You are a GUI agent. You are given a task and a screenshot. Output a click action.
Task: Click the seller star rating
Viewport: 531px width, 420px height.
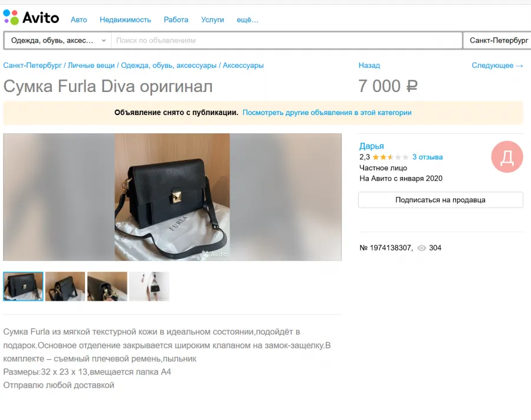pos(391,157)
